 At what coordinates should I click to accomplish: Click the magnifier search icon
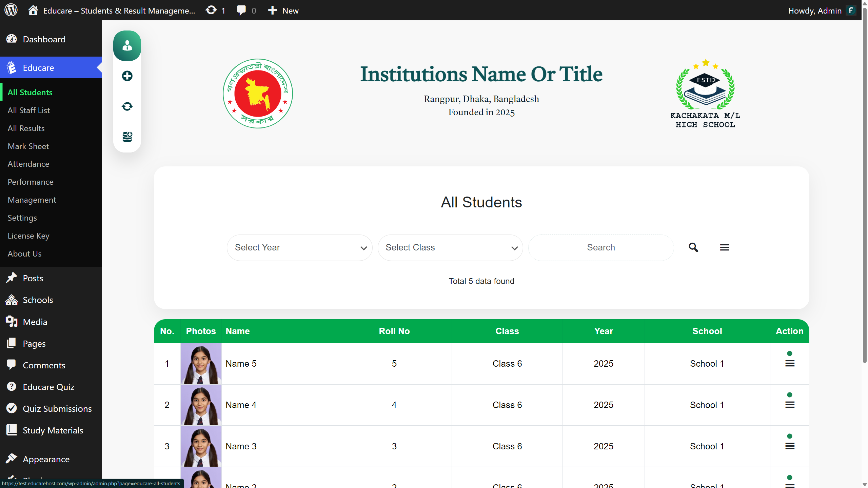(x=693, y=247)
